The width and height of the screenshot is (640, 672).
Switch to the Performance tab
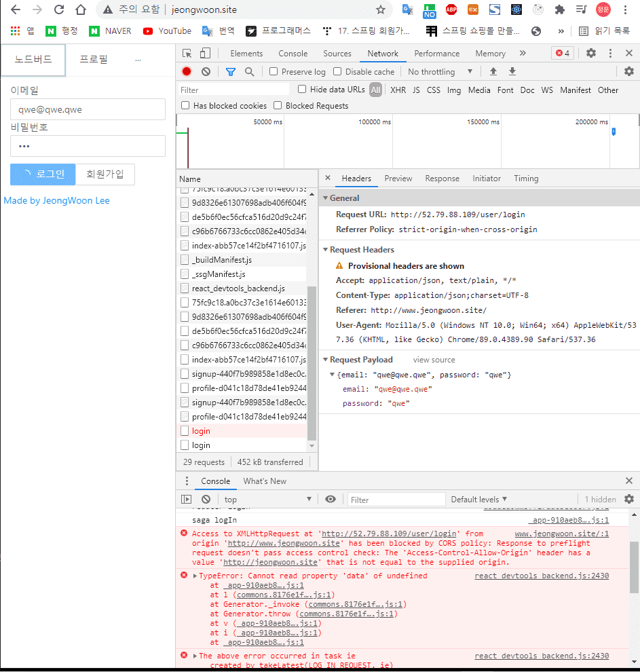436,53
